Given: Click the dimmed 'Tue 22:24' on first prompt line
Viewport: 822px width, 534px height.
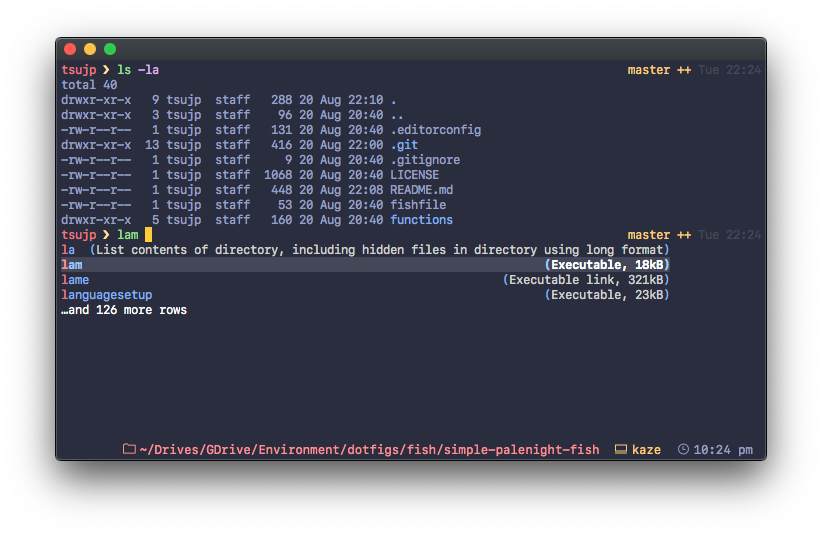Looking at the screenshot, I should (x=729, y=70).
